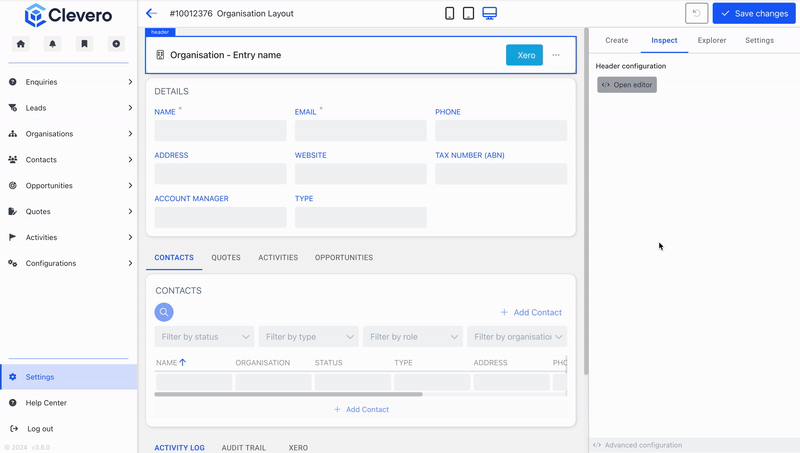800x453 pixels.
Task: Switch to desktop preview icon
Action: click(490, 13)
